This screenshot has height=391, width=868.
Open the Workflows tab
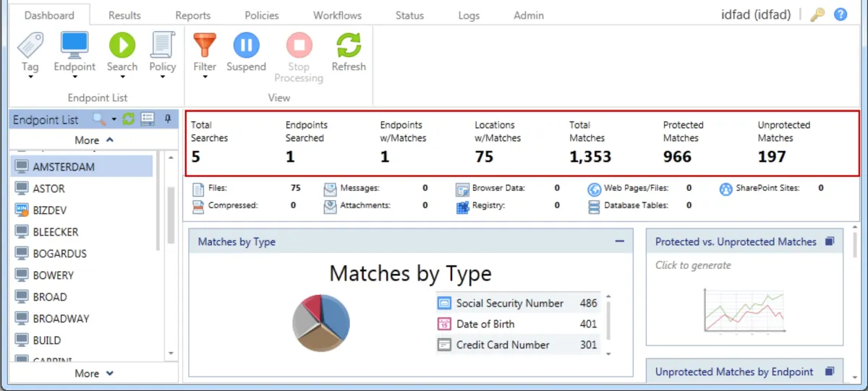pos(337,15)
